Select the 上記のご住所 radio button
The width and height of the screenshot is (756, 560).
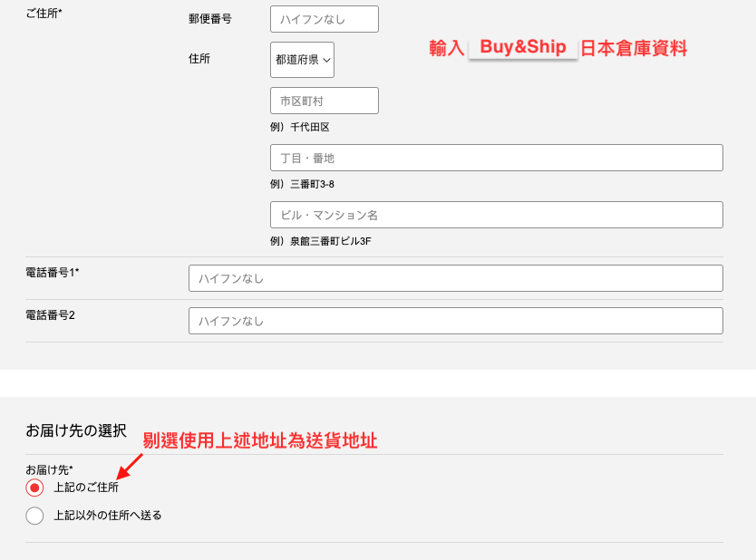point(34,488)
